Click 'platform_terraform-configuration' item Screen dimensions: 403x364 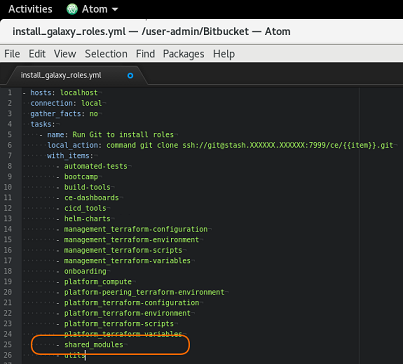(132, 303)
